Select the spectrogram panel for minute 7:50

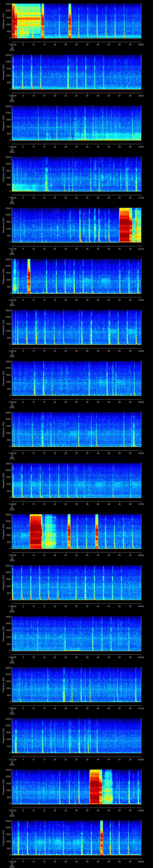(x=76, y=685)
